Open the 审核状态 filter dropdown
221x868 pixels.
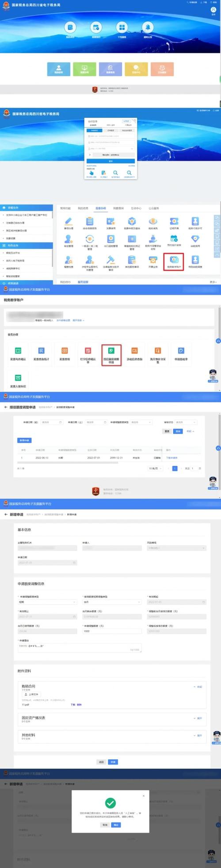[x=185, y=423]
